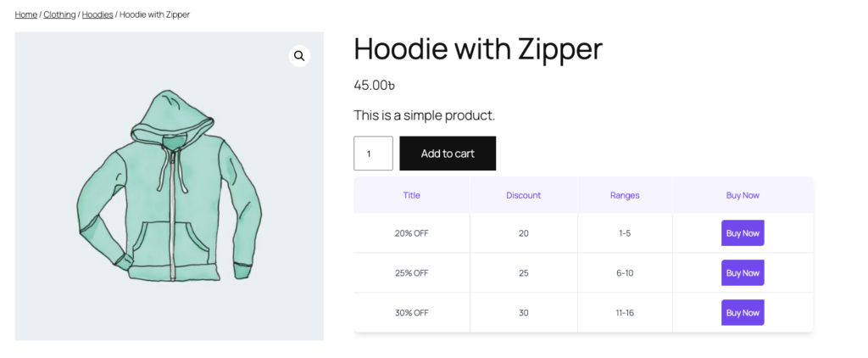Focus the quantity input field
This screenshot has height=358, width=868.
(373, 154)
